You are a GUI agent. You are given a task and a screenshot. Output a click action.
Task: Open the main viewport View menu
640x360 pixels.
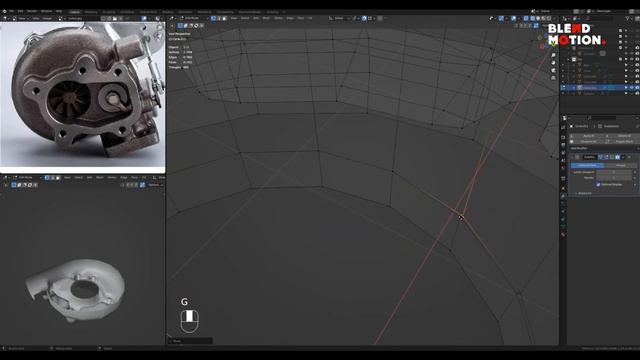click(x=234, y=18)
